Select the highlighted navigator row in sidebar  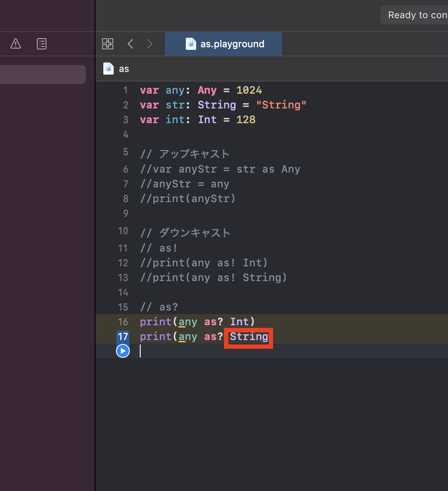coord(43,75)
